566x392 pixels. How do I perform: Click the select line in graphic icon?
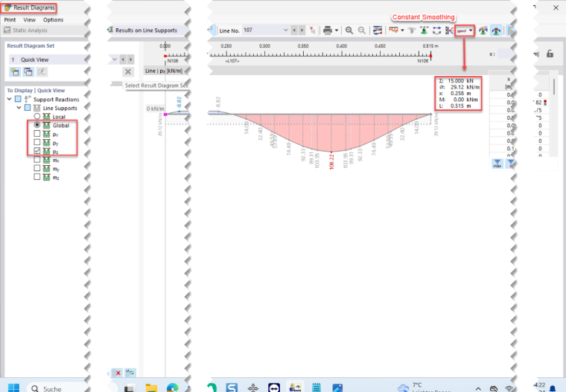(x=313, y=30)
